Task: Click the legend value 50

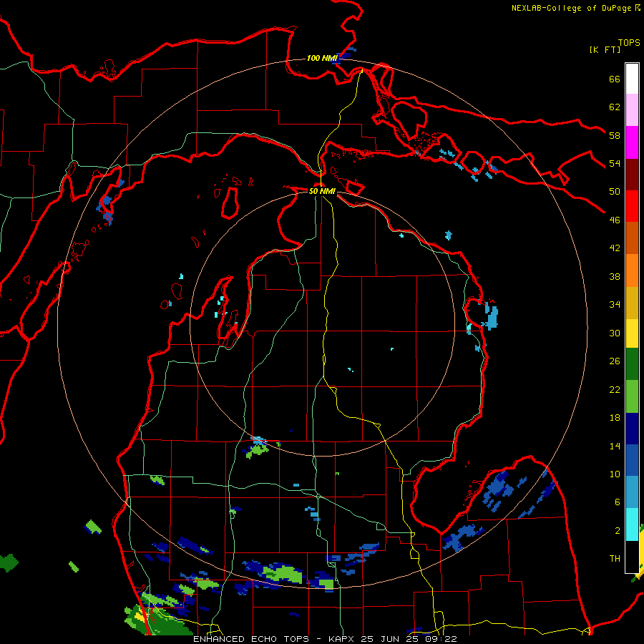Action: pos(615,192)
